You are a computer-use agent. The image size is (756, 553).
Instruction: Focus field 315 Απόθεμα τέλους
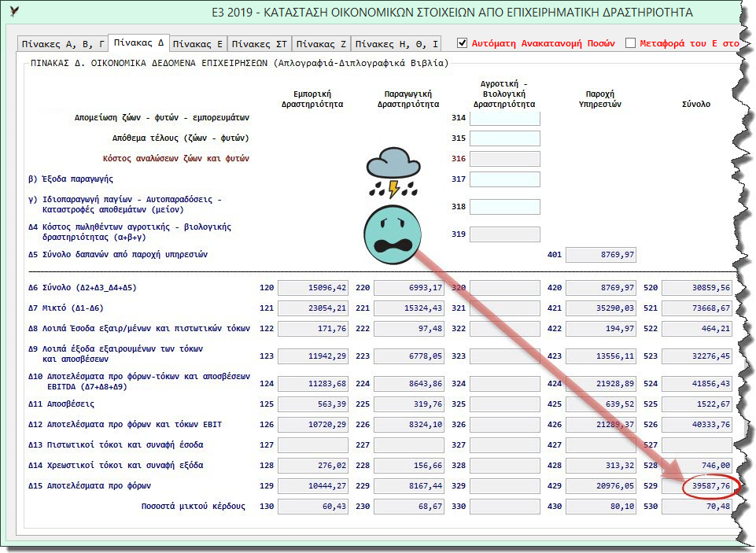(x=505, y=138)
